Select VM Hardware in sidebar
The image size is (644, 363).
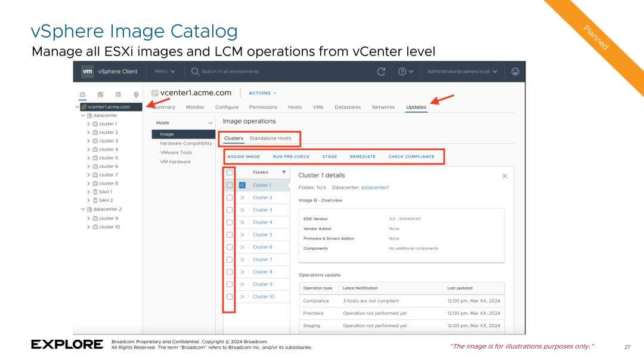[175, 162]
